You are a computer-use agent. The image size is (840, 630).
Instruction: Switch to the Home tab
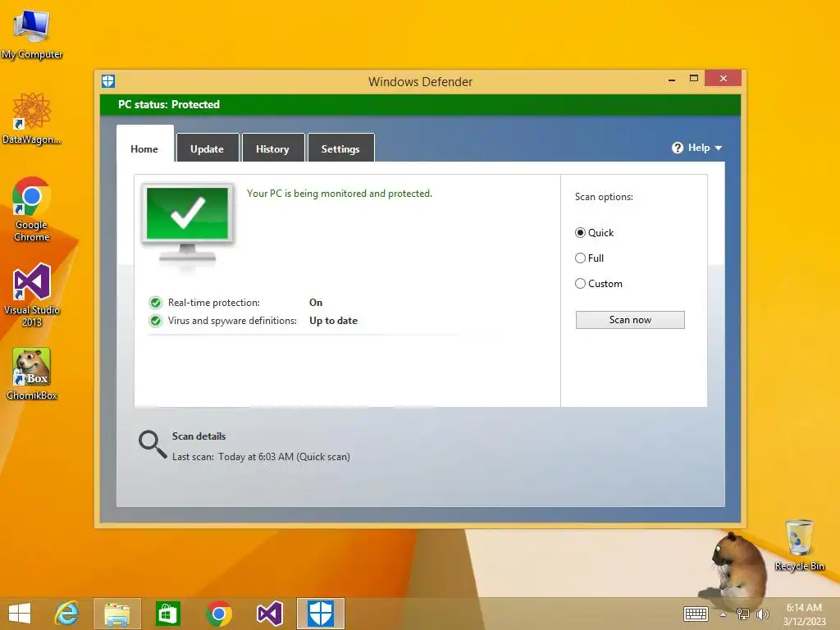[x=144, y=148]
